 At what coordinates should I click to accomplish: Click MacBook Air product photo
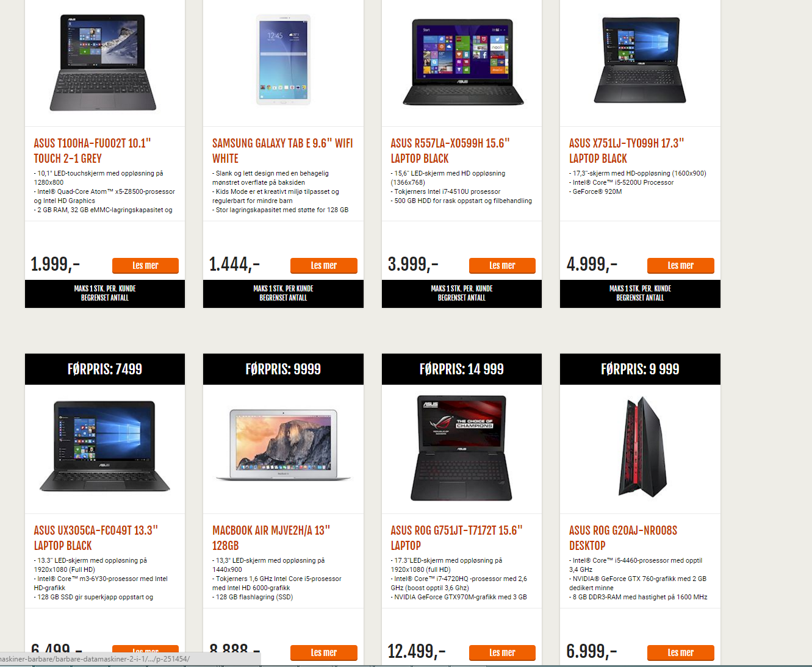pos(284,445)
